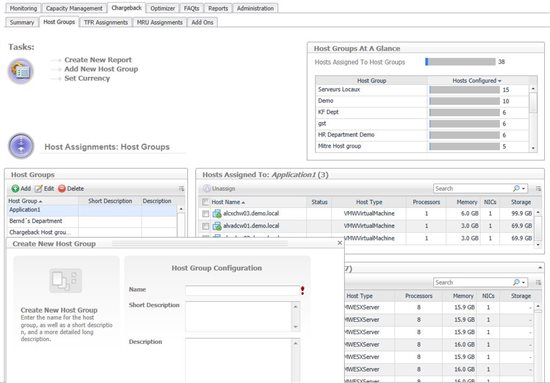
Task: Click the Unassign icon
Action: click(207, 189)
